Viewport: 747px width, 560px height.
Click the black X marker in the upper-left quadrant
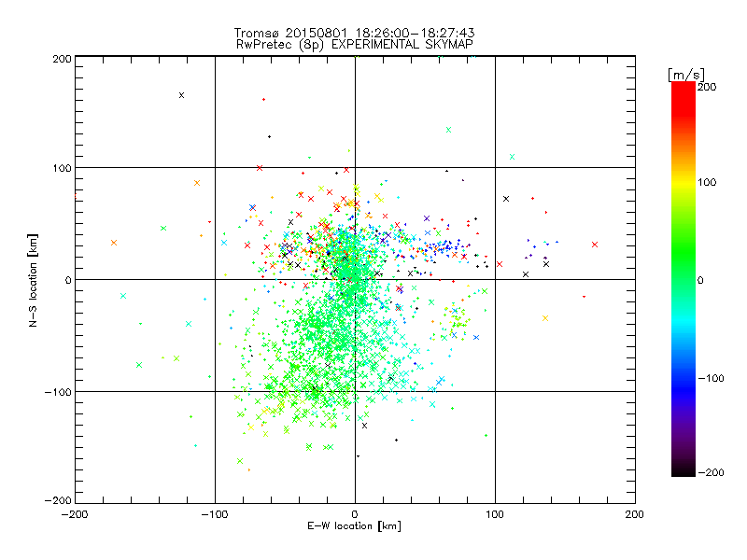click(181, 95)
